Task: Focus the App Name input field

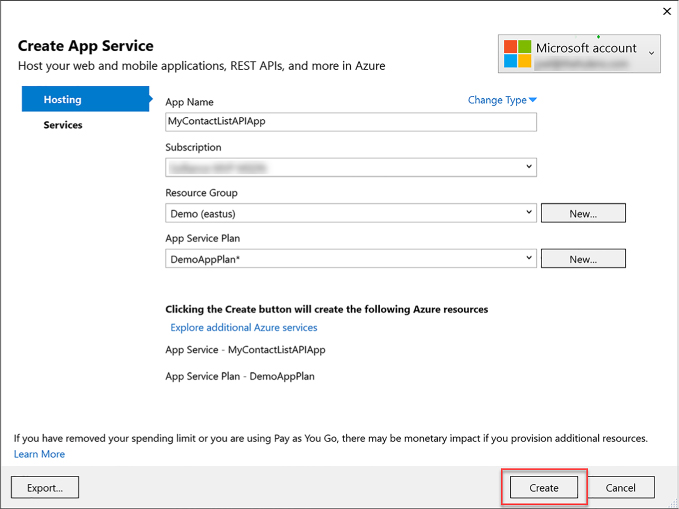Action: (351, 122)
